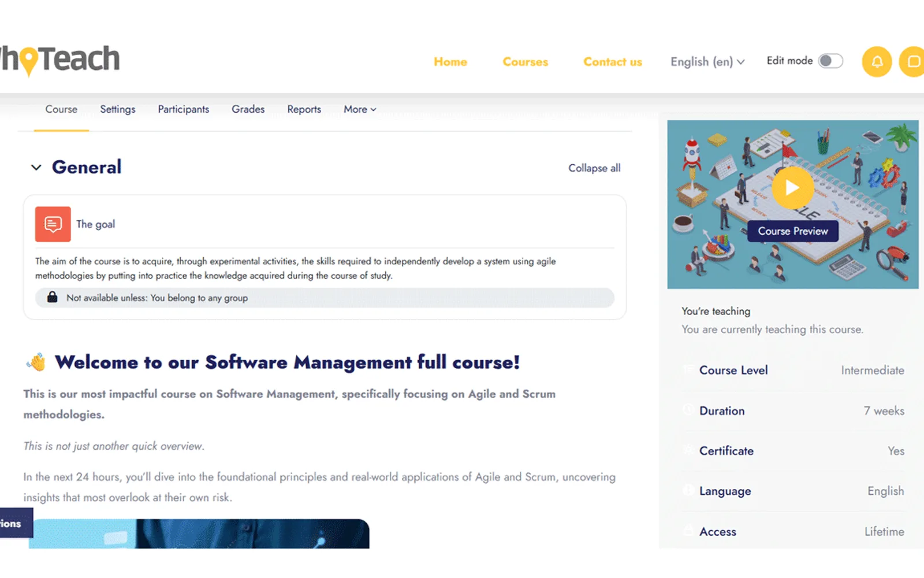The image size is (924, 578).
Task: Click the General section heading
Action: point(87,167)
